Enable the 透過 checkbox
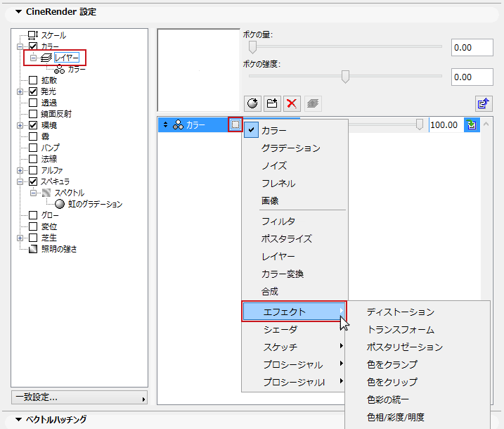This screenshot has width=504, height=429. [x=33, y=103]
